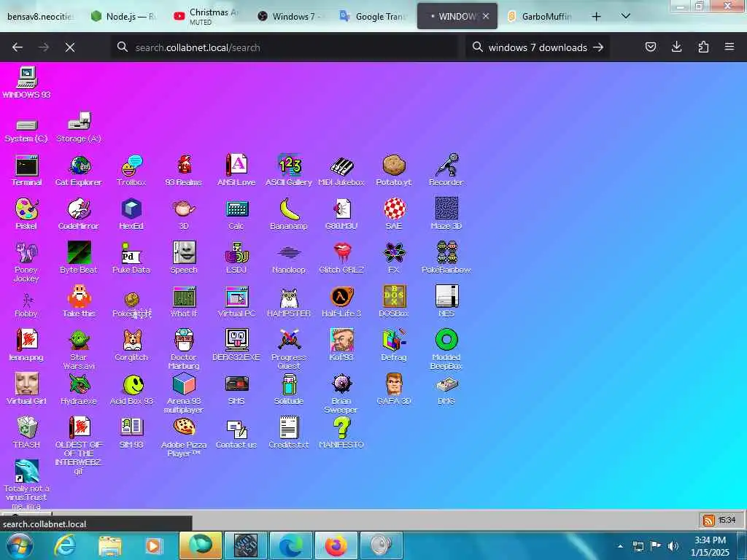
Task: Open WINDOWS 93 computer icon
Action: click(26, 82)
